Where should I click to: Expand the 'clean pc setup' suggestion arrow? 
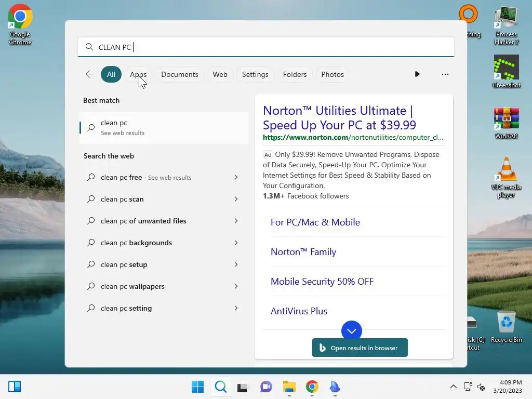tap(236, 264)
